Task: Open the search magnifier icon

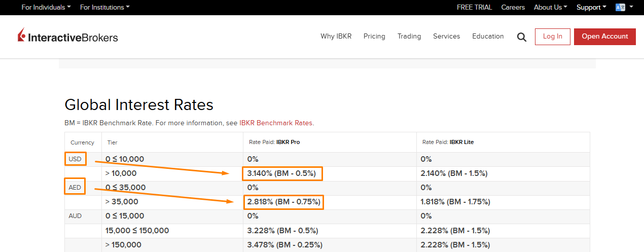Action: [x=521, y=37]
